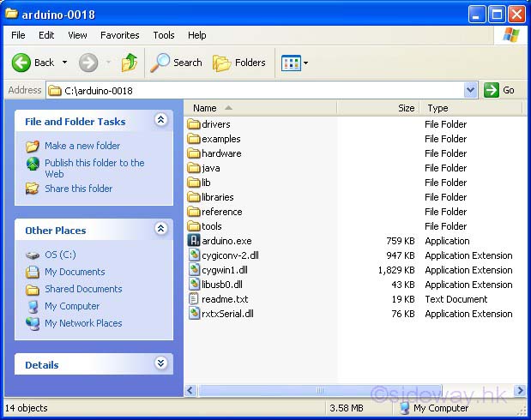Toggle the Folders pane button
Viewport: 531px width, 420px height.
(239, 63)
